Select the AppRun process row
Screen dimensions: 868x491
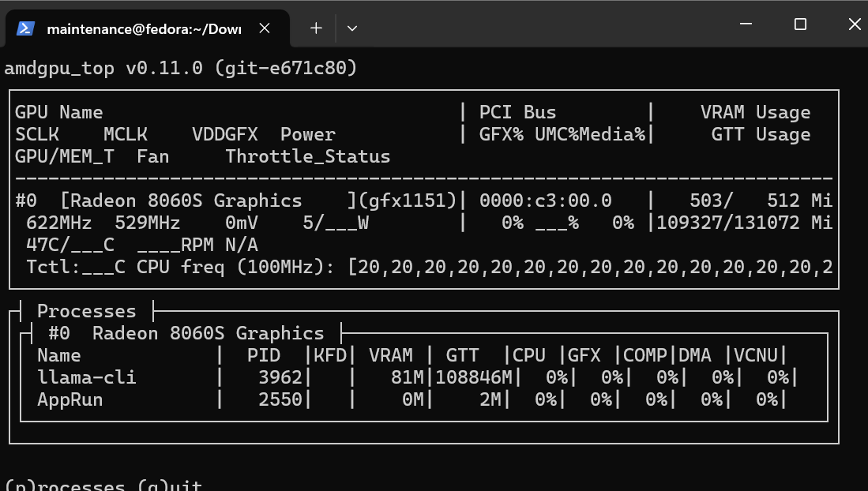tap(412, 400)
